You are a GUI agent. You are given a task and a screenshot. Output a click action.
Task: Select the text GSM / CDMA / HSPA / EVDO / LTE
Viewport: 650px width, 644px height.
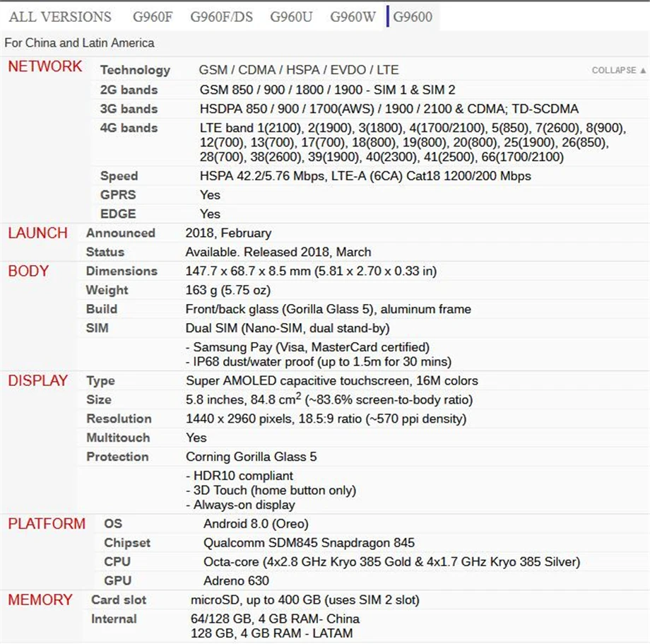click(299, 70)
